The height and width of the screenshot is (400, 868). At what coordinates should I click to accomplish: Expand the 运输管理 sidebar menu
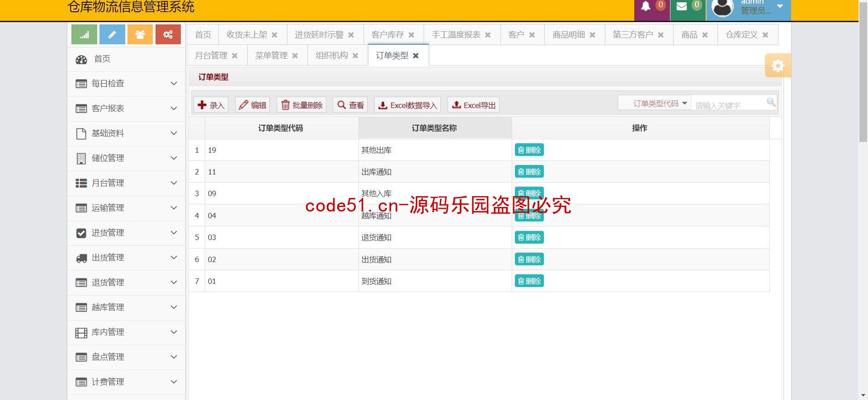pos(126,208)
